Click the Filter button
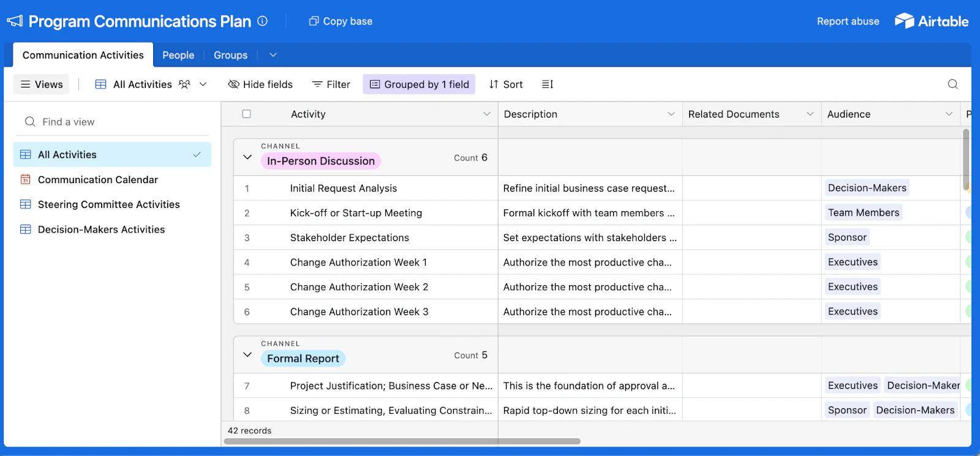Image resolution: width=980 pixels, height=456 pixels. [x=331, y=84]
